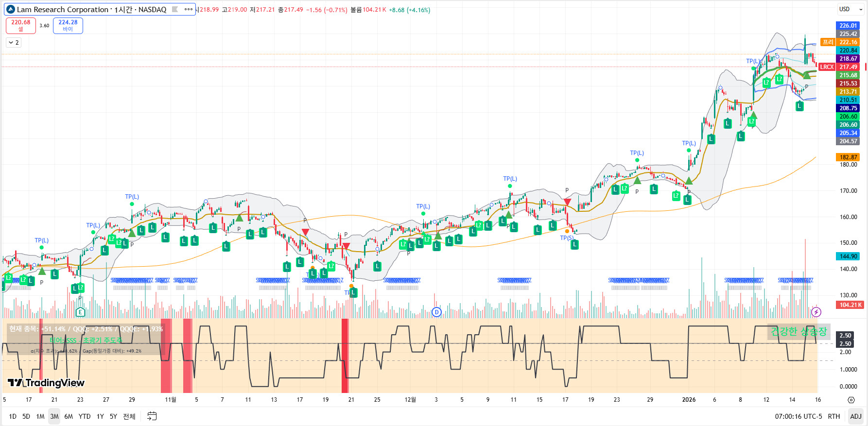Image resolution: width=868 pixels, height=426 pixels.
Task: Click the Lam Research symbol logo icon
Action: (x=11, y=9)
